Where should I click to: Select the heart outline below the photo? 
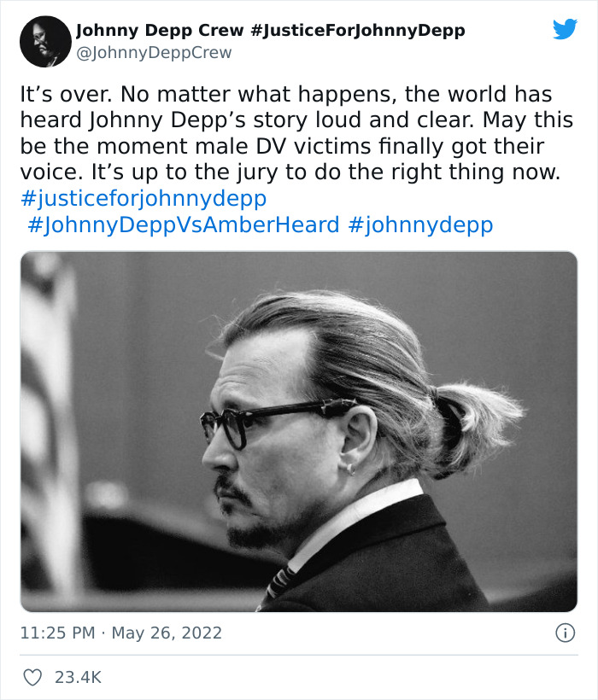pyautogui.click(x=32, y=675)
